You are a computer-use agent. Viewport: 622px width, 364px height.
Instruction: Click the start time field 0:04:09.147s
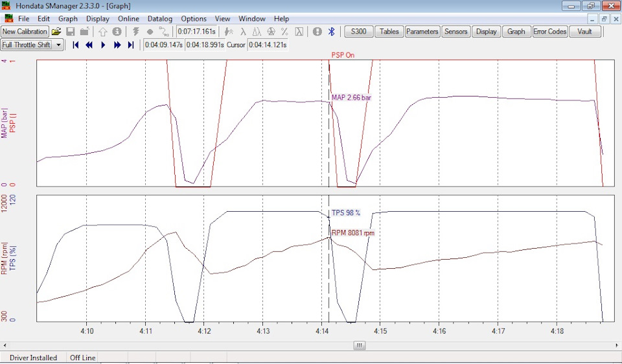163,45
